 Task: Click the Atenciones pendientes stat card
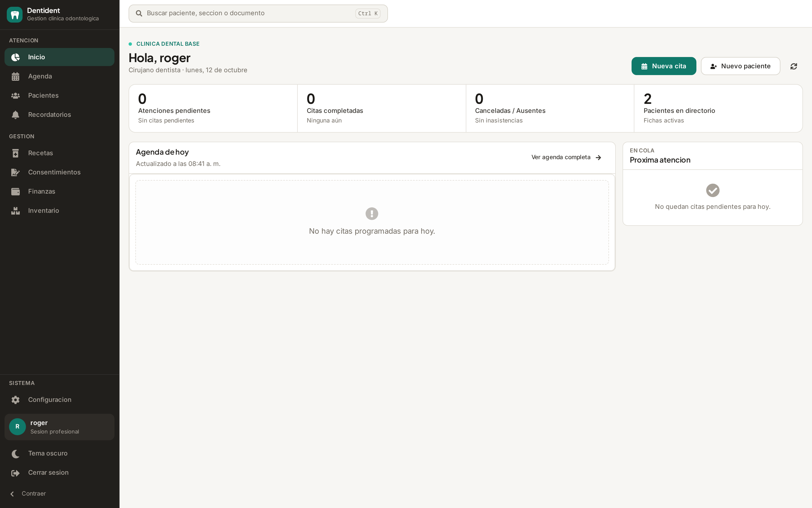213,108
